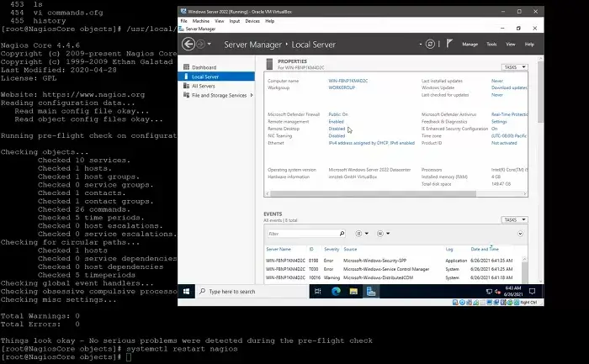
Task: Sort events by Date and Time column
Action: [x=485, y=249]
